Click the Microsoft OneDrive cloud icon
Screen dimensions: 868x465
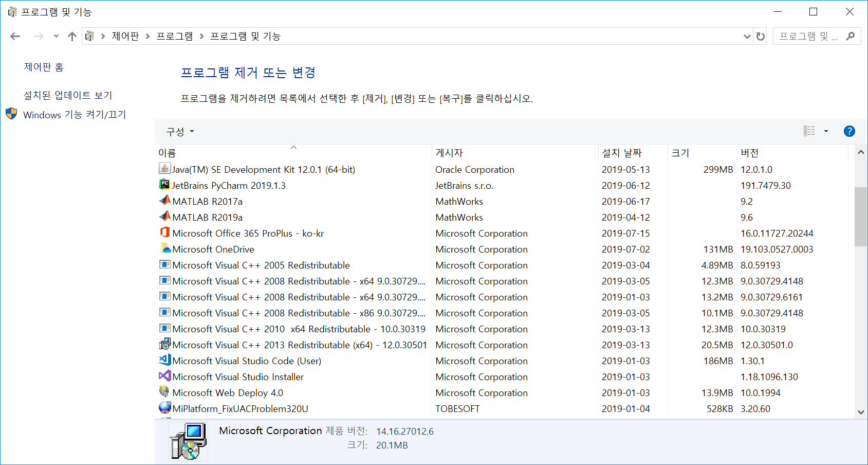coord(164,248)
